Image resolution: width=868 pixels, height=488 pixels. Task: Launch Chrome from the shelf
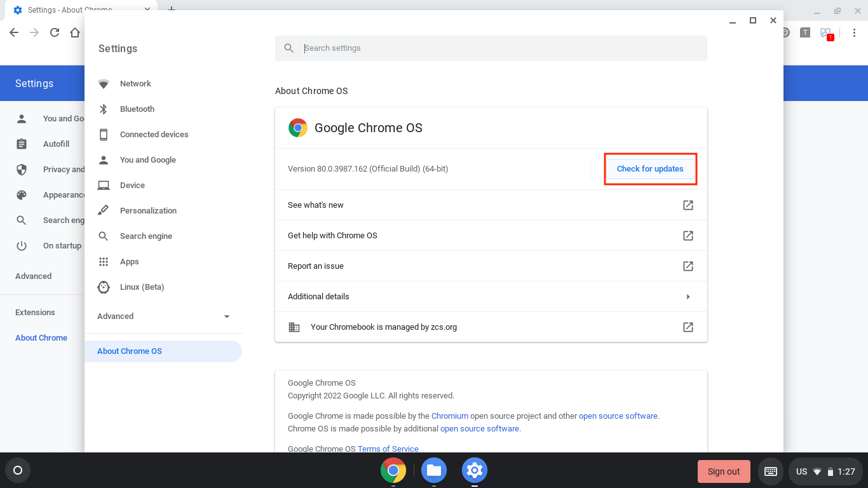pyautogui.click(x=393, y=471)
